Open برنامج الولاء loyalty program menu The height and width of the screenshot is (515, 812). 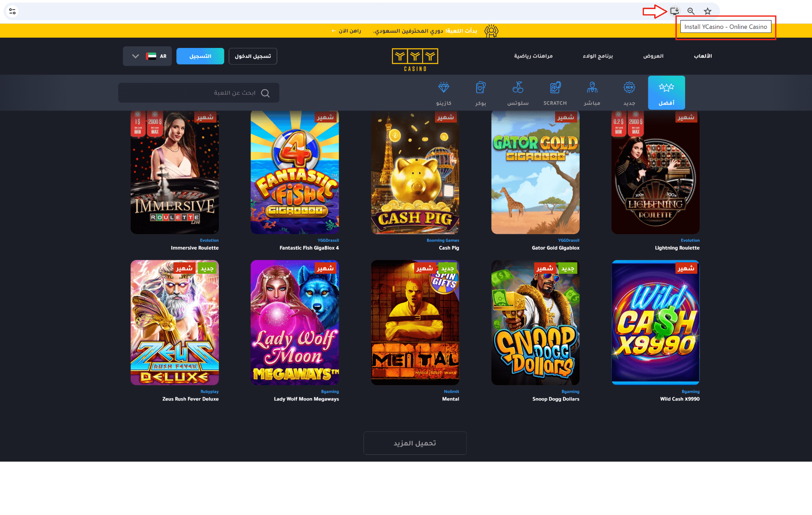pos(598,56)
